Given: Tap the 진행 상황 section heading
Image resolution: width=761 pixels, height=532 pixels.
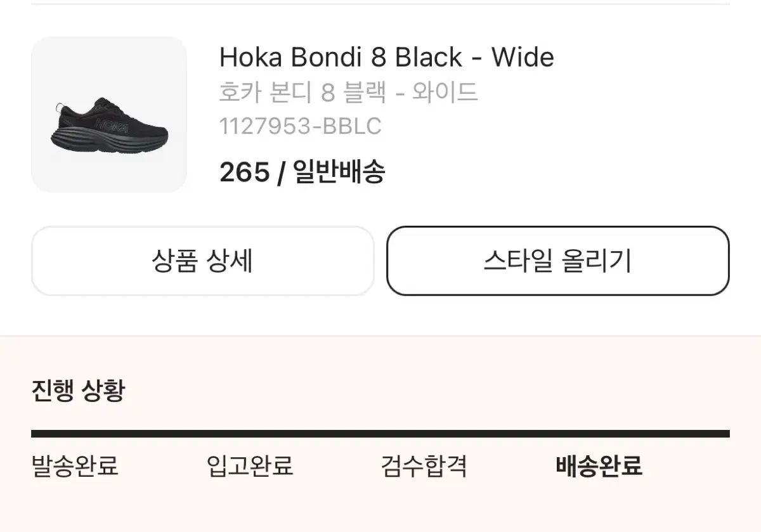Looking at the screenshot, I should (78, 390).
